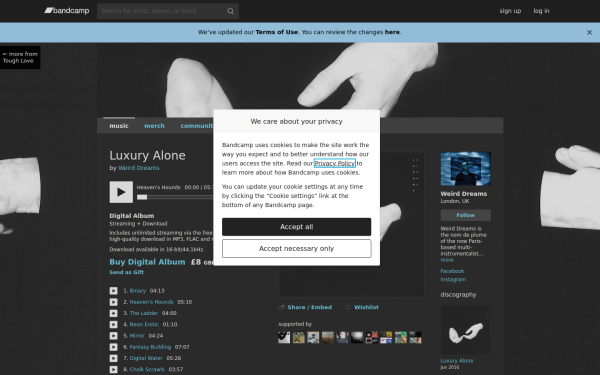Play track 8 Chalk Scrawls
The image size is (600, 375).
114,369
